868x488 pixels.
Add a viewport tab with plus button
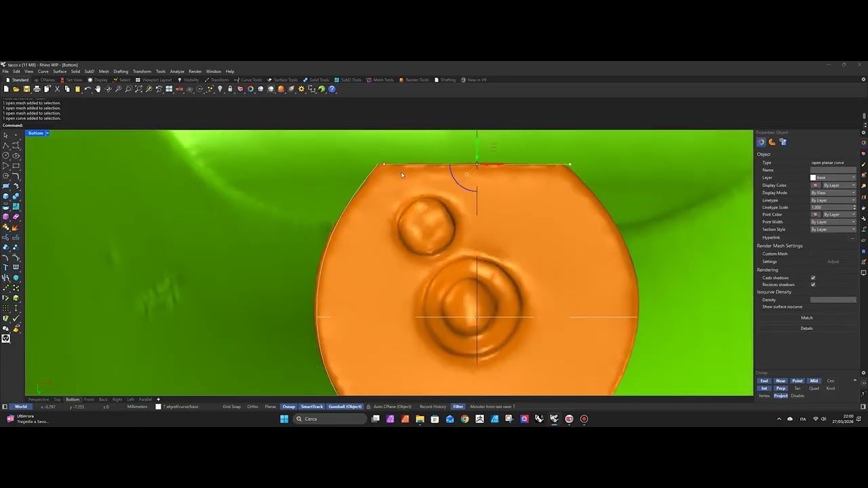pyautogui.click(x=158, y=399)
